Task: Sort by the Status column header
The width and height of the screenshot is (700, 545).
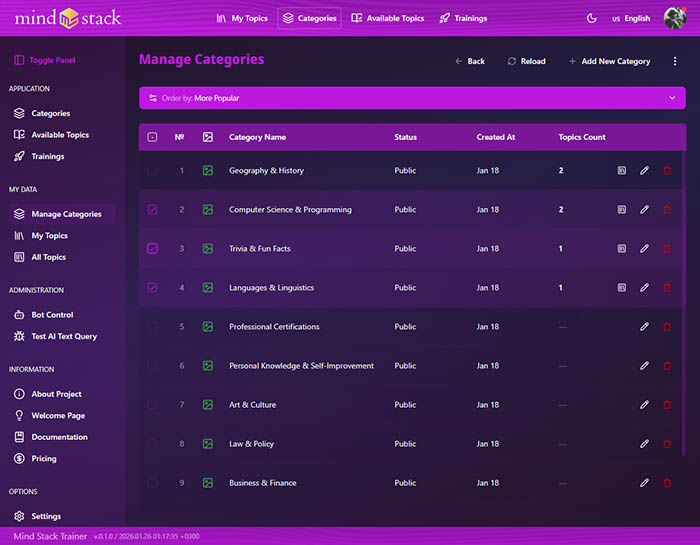Action: 405,137
